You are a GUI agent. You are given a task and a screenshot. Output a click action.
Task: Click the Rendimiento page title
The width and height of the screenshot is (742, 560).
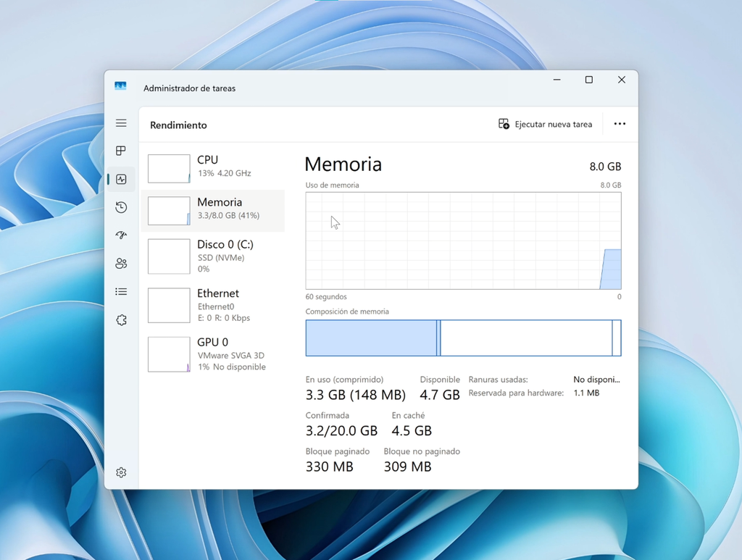pos(178,125)
